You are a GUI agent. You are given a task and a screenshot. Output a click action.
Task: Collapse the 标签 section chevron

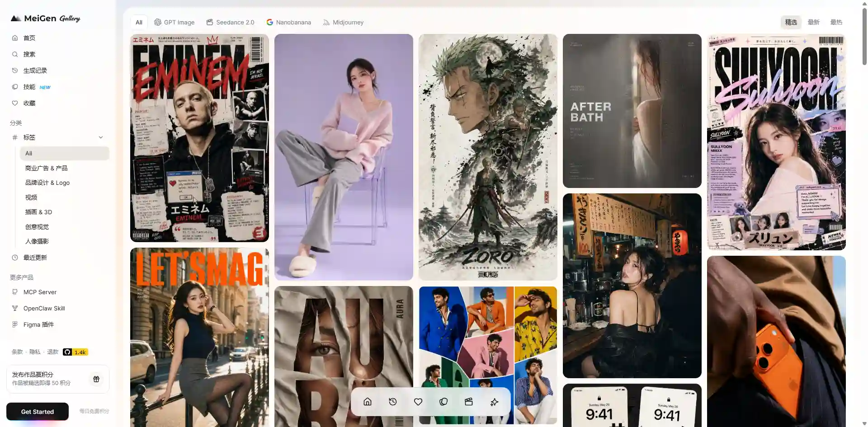point(101,137)
